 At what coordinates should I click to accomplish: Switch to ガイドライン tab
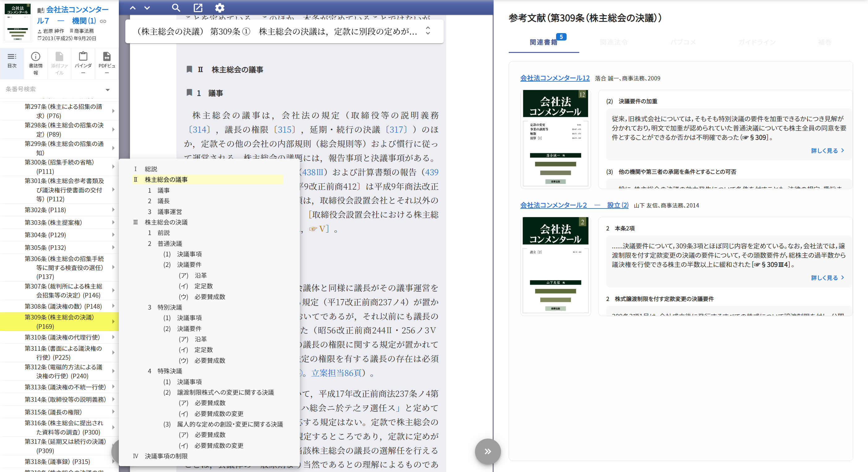coord(757,42)
